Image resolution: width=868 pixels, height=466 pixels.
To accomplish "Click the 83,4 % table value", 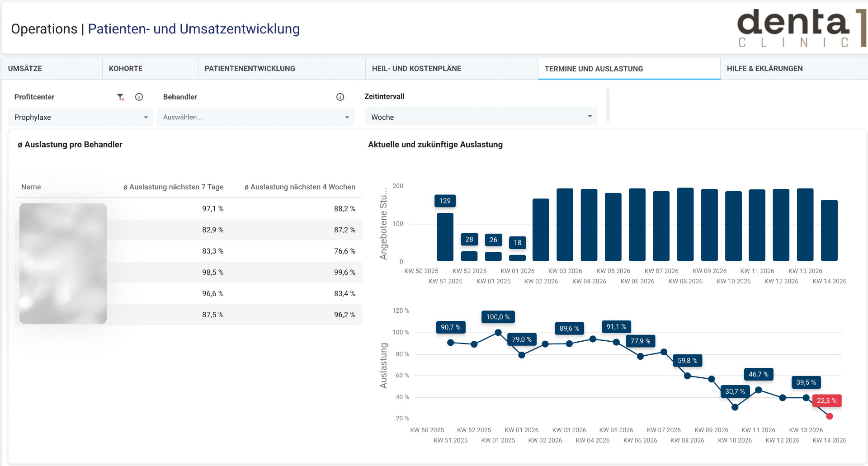I will [344, 293].
